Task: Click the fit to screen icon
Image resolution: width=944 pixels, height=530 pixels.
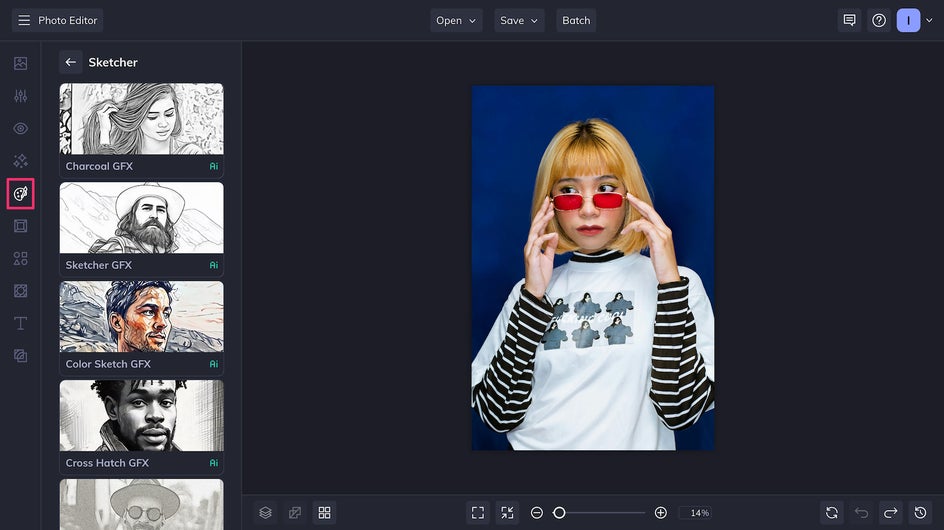Action: coord(478,513)
